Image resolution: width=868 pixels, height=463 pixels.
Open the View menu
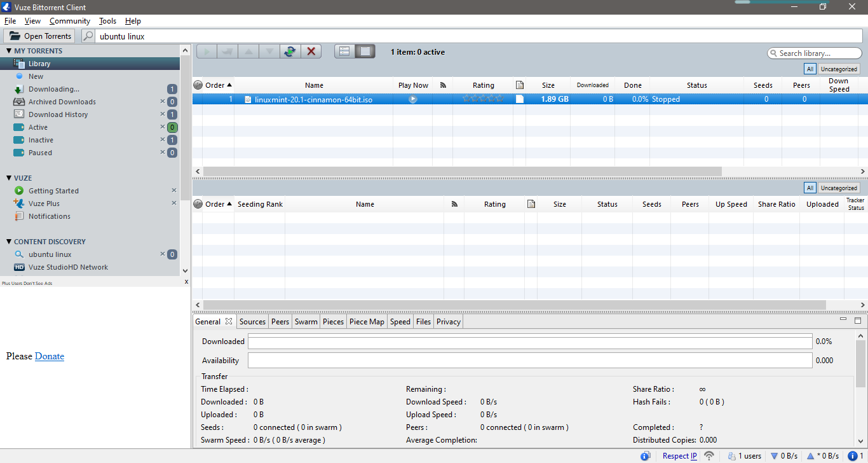pos(32,21)
